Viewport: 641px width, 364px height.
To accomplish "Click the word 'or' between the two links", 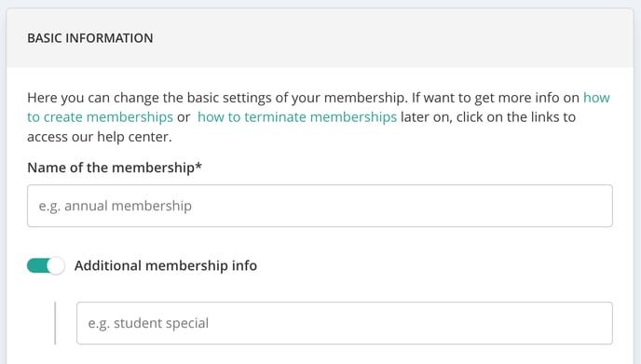I will [184, 117].
